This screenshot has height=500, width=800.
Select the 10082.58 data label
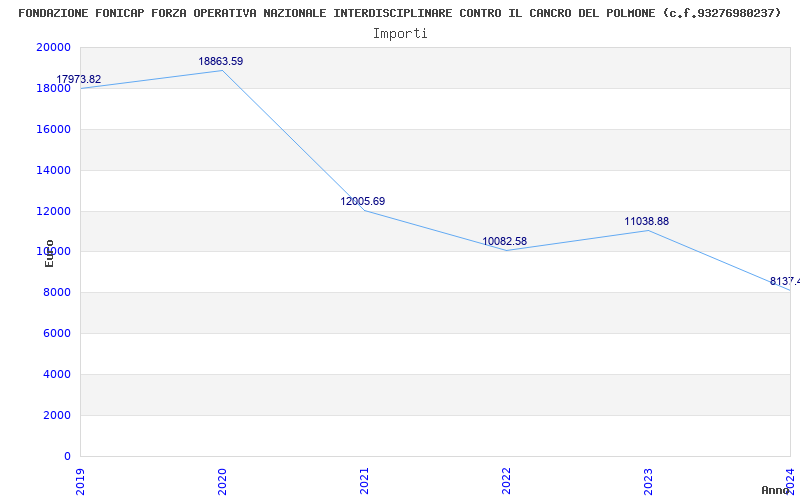tap(505, 241)
